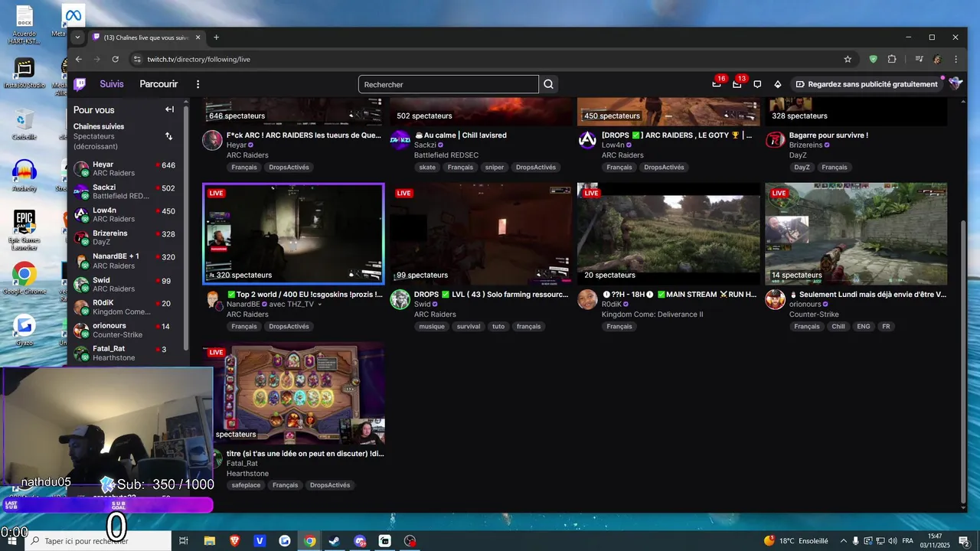Open Brave browser from the taskbar
The height and width of the screenshot is (551, 980).
(x=234, y=541)
